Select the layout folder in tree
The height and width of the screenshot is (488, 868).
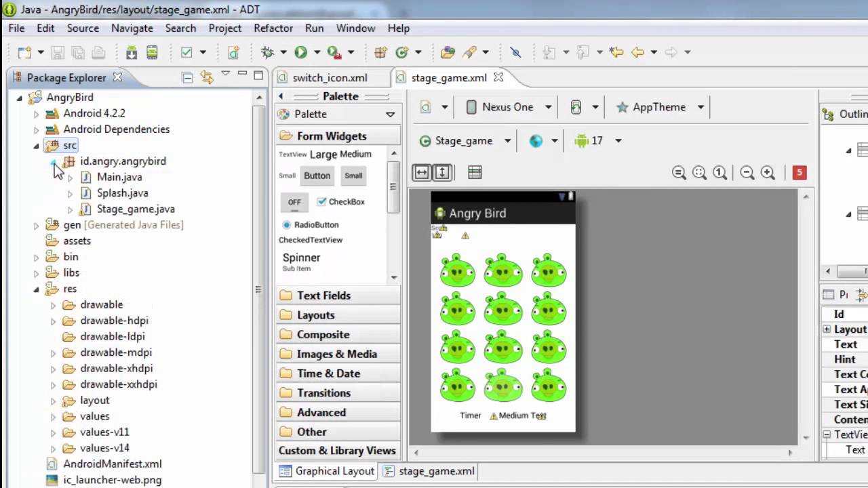click(95, 401)
